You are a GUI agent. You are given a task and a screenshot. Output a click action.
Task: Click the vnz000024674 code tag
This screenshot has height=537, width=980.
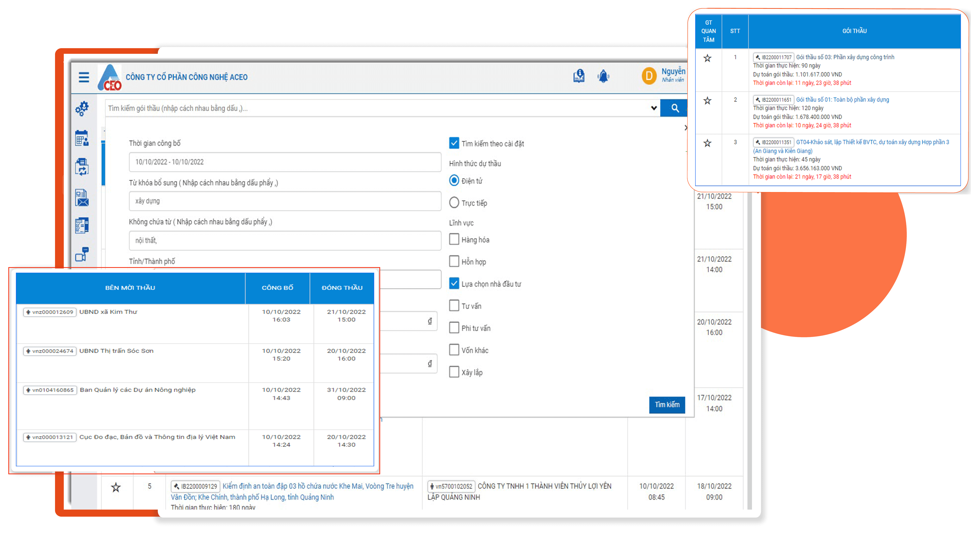click(50, 351)
